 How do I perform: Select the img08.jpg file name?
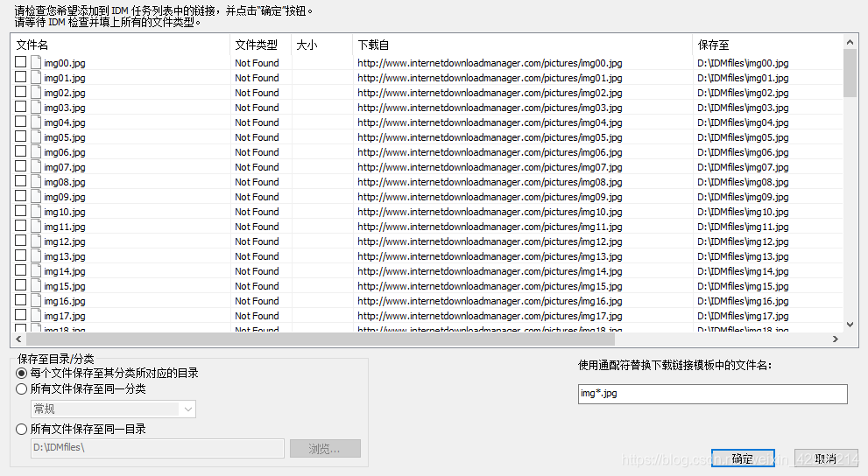[x=65, y=182]
